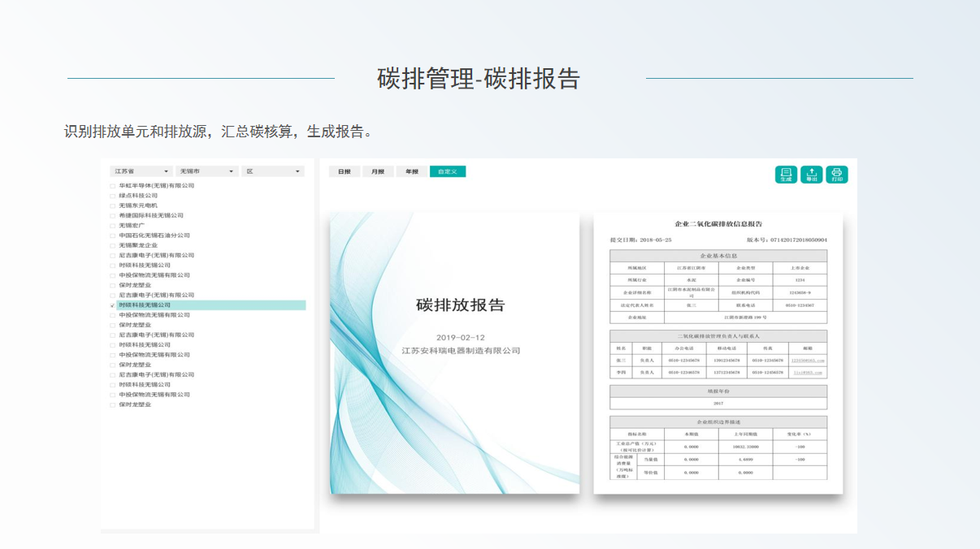Click the 碳排放报告 cover page thumbnail
This screenshot has width=980, height=549.
[x=455, y=353]
